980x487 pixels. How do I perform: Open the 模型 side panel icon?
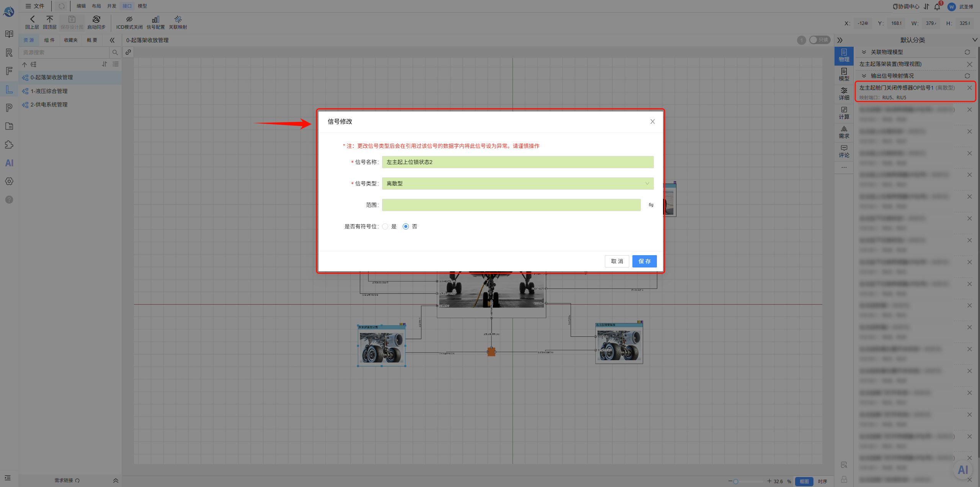[844, 75]
